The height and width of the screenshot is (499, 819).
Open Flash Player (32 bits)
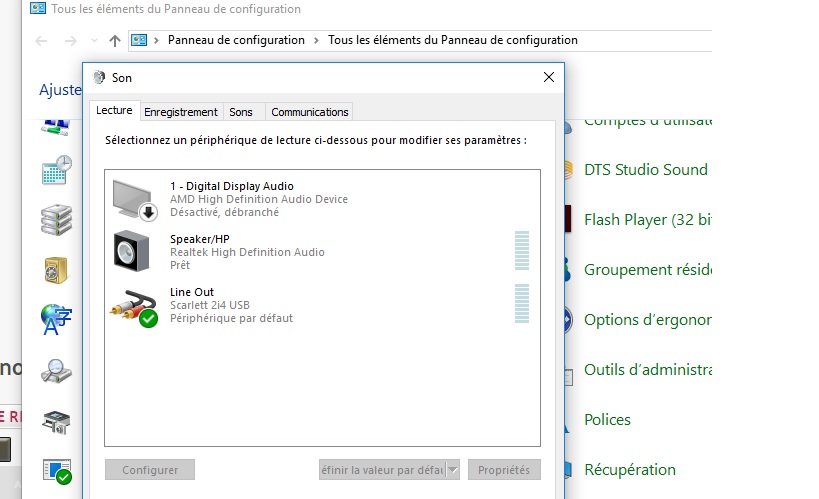648,220
